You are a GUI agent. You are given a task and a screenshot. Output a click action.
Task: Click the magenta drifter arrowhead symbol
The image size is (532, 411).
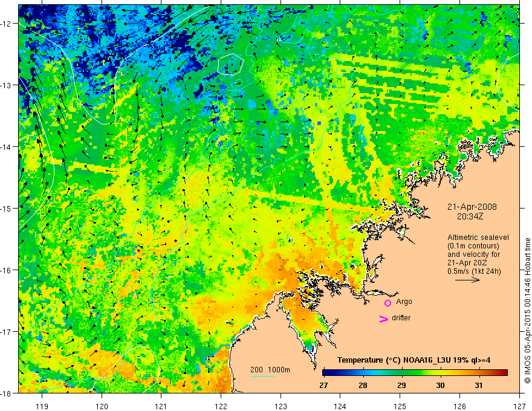pyautogui.click(x=384, y=319)
